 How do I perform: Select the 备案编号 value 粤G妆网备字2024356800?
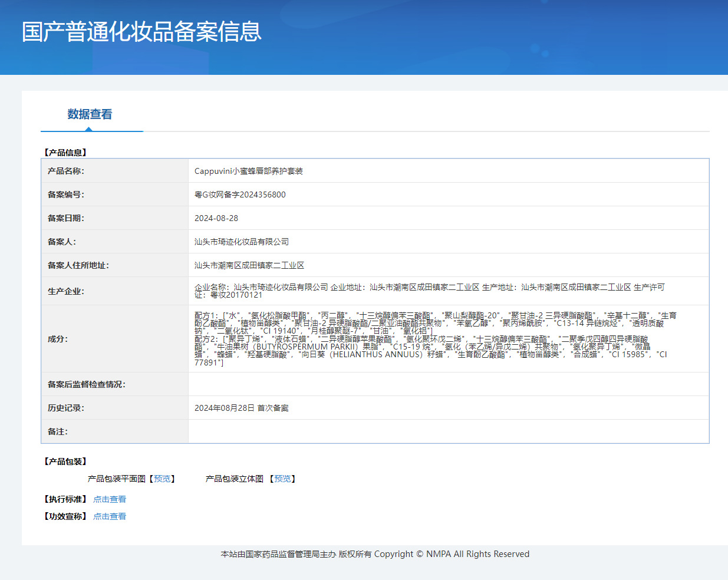tap(240, 195)
